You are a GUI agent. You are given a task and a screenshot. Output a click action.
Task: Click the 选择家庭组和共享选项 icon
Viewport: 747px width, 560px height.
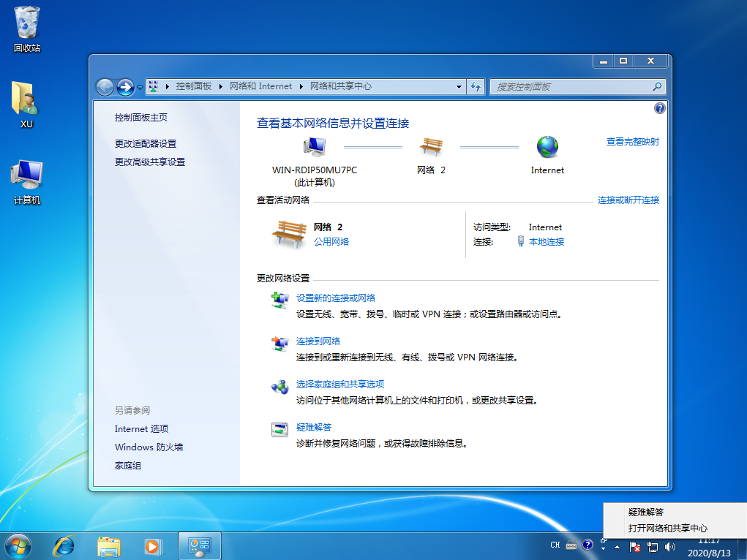(279, 386)
